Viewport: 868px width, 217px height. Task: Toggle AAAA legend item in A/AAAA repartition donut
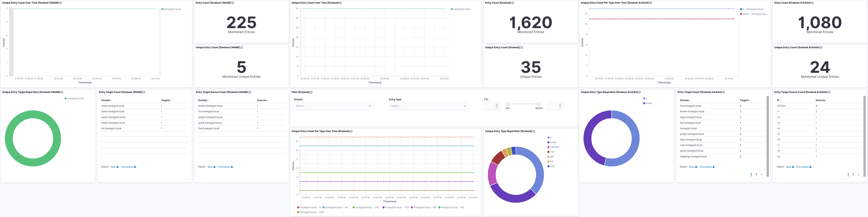click(x=649, y=103)
